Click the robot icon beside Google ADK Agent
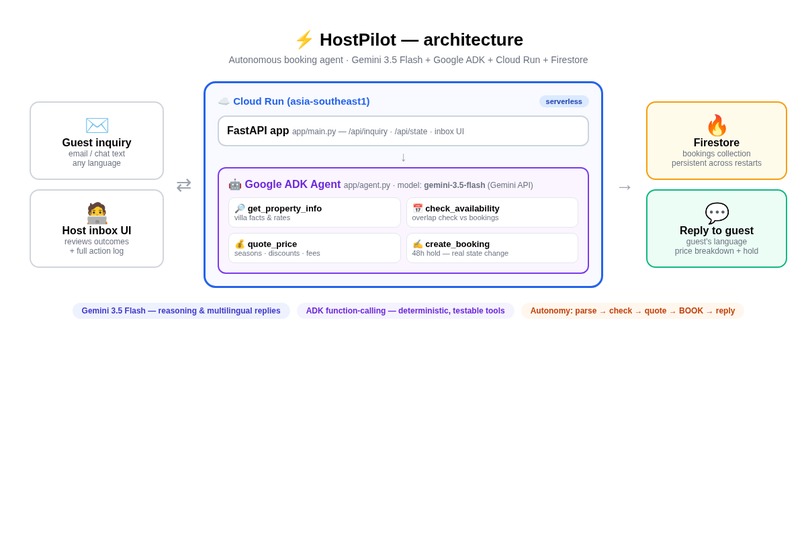 click(x=235, y=184)
